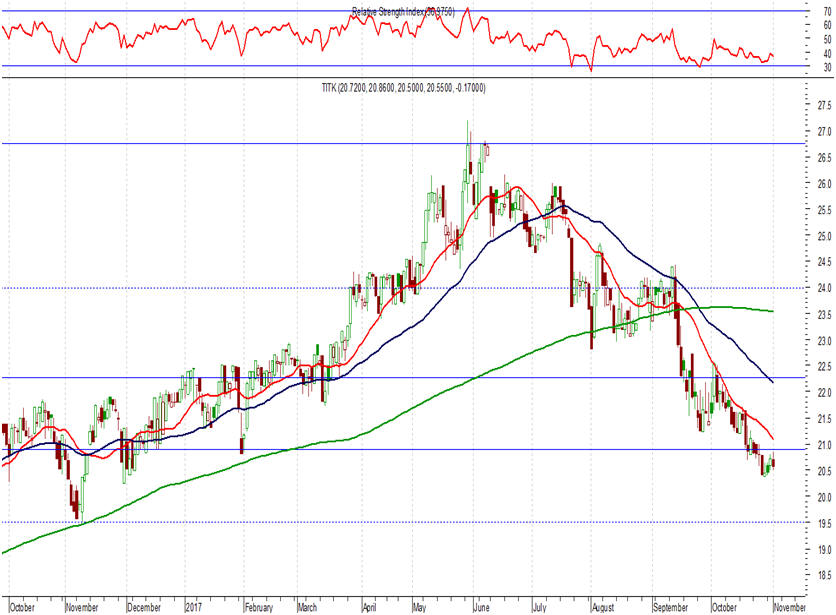Select the July month label
836x615 pixels.
[540, 608]
